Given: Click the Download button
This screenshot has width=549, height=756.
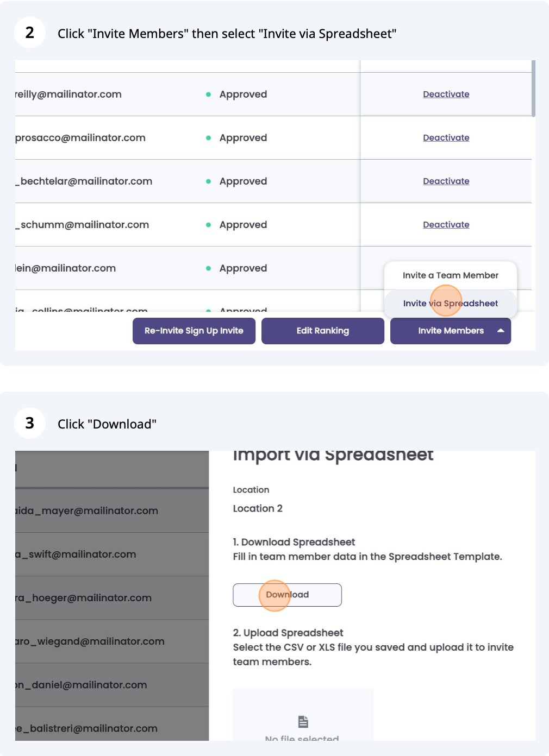Looking at the screenshot, I should point(287,595).
